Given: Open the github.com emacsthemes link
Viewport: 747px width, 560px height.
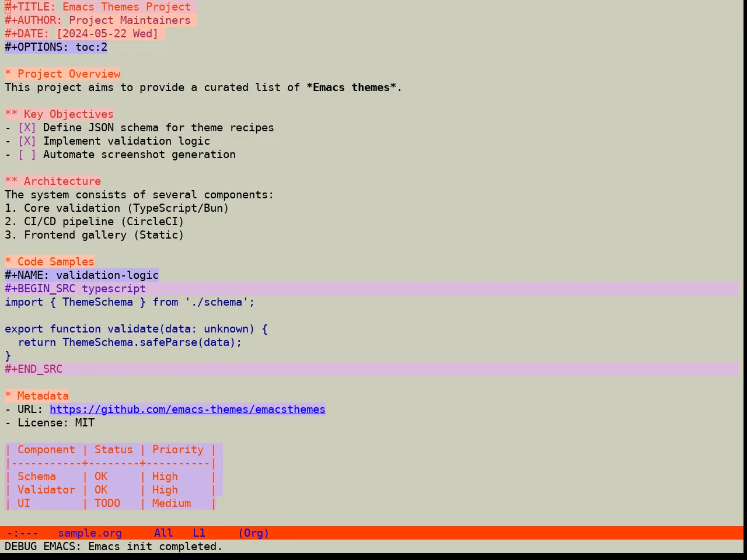Looking at the screenshot, I should (187, 409).
